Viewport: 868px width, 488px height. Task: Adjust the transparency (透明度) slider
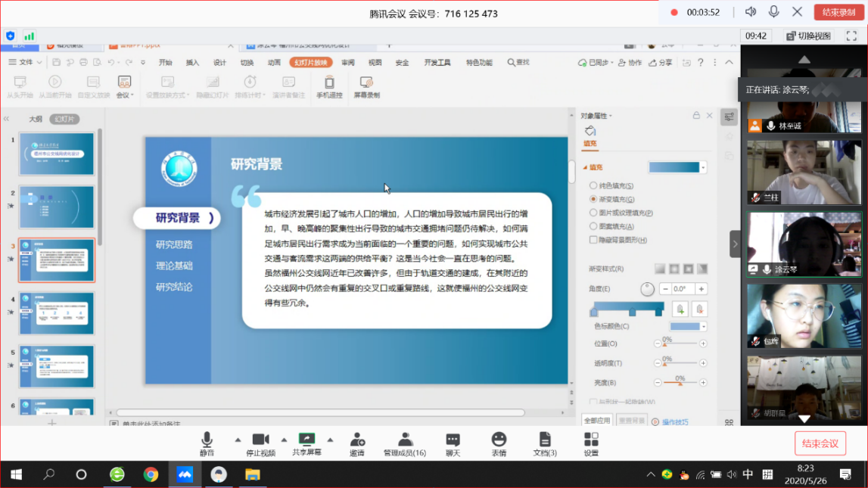(x=680, y=363)
